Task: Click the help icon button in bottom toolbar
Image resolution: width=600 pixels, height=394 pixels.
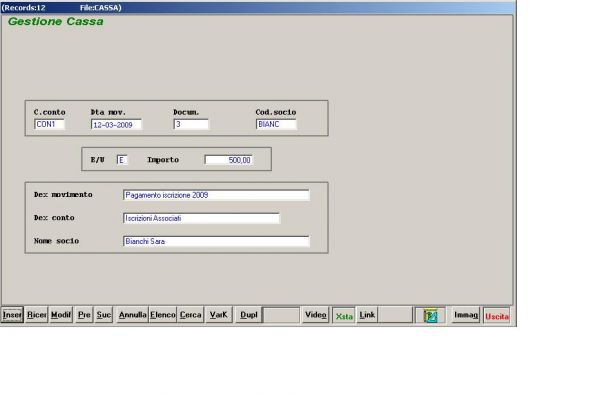Action: [x=430, y=316]
